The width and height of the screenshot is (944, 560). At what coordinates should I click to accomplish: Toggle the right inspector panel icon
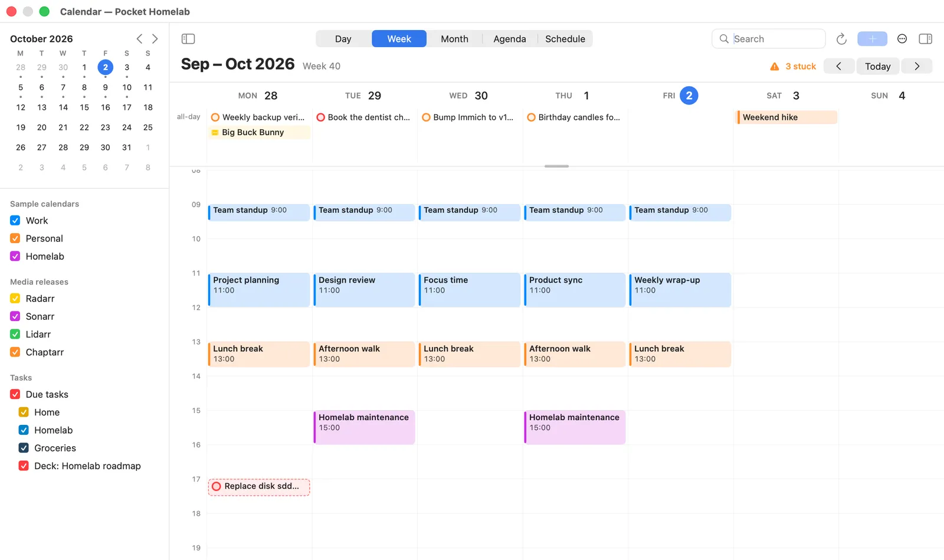click(x=925, y=39)
